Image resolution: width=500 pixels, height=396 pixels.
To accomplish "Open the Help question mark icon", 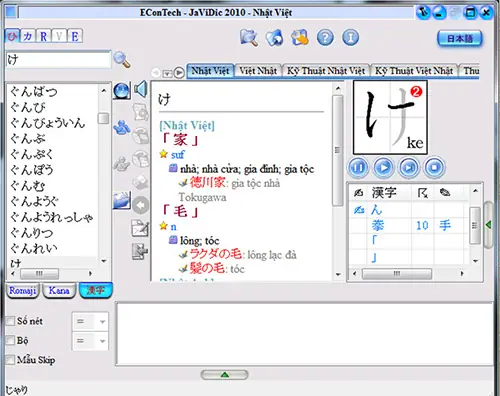I will (x=325, y=37).
